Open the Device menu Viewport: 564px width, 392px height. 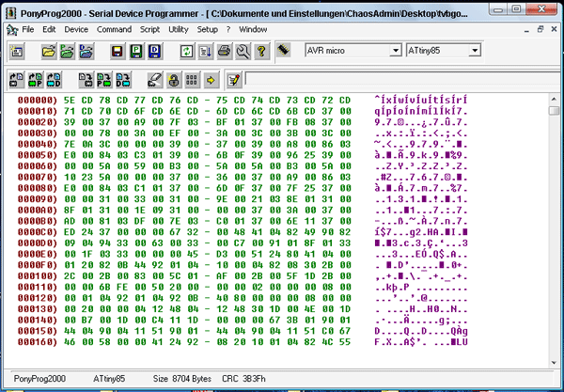[x=76, y=29]
